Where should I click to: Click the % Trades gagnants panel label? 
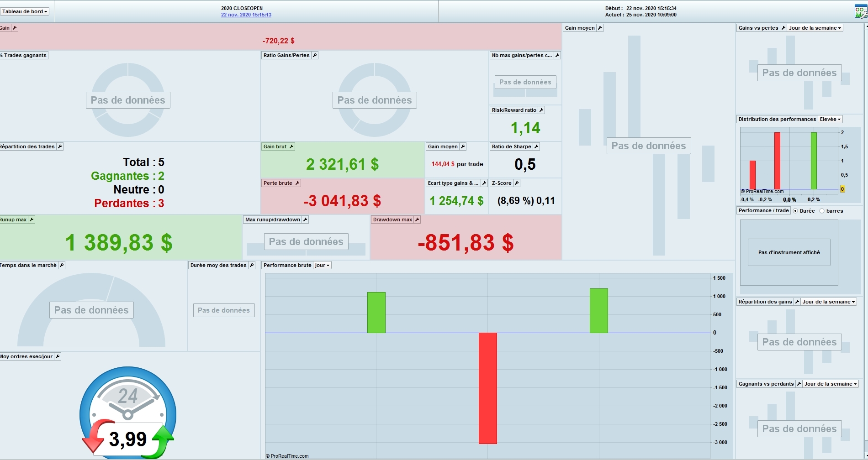(x=24, y=55)
